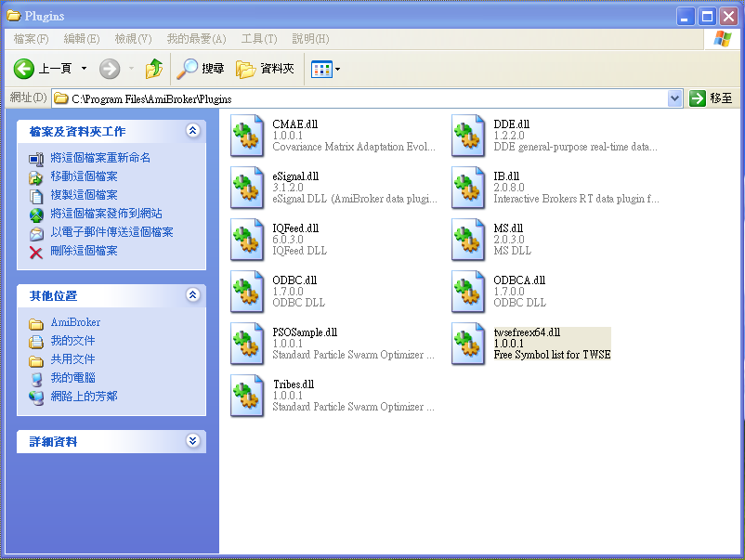Open the 編輯(E) menu

pos(82,39)
